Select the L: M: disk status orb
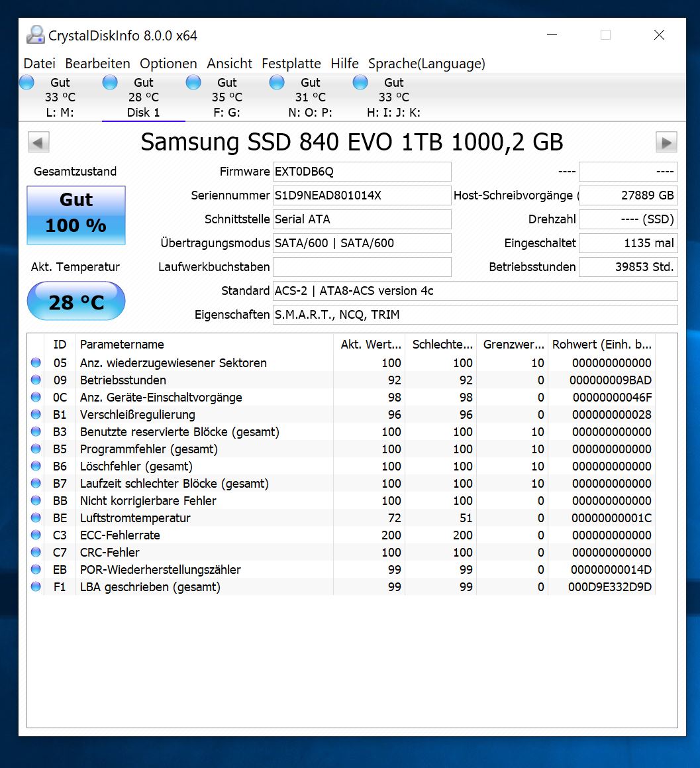 click(x=27, y=82)
